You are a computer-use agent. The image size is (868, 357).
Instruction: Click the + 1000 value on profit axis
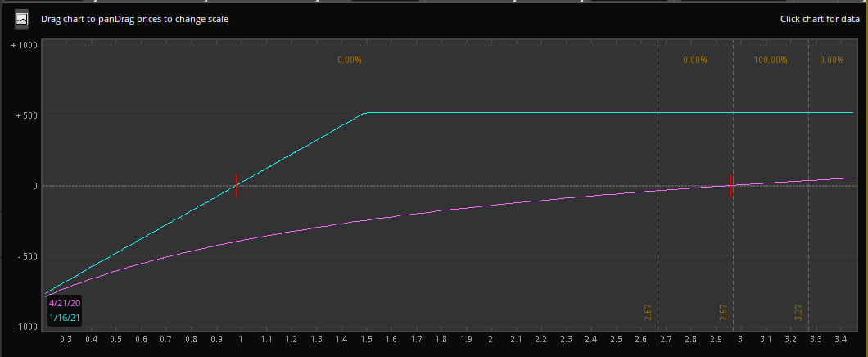point(24,45)
